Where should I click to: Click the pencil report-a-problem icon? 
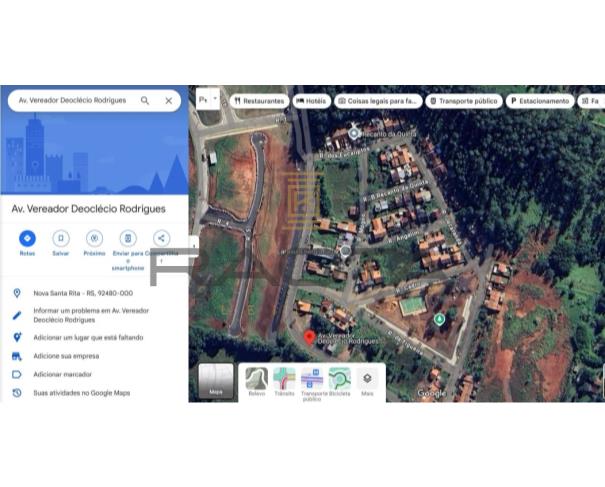17,315
